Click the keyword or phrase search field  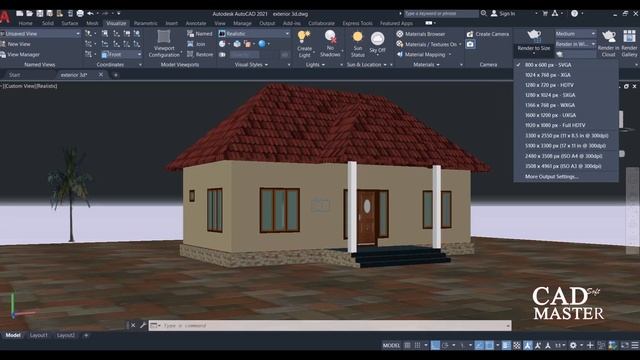click(x=441, y=13)
